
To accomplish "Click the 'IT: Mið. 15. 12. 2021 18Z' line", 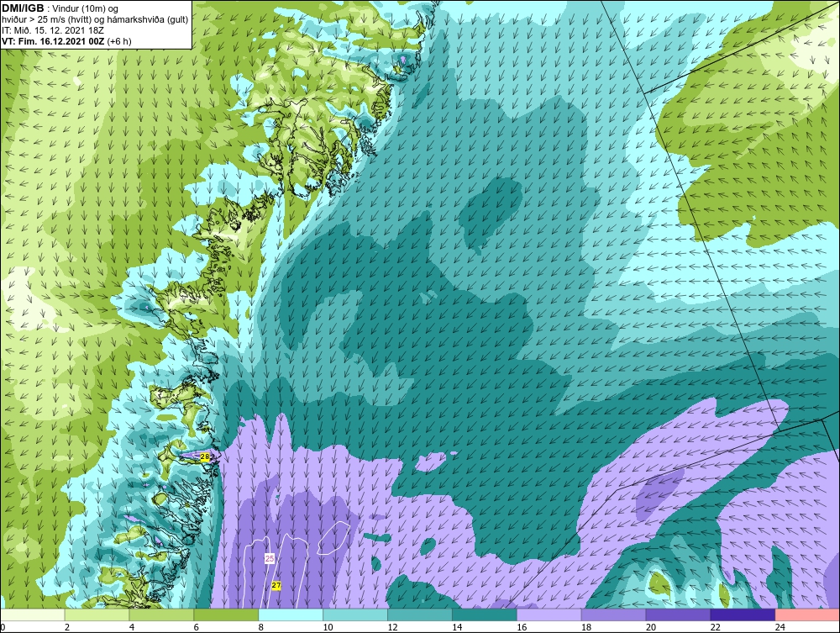I will (x=53, y=30).
